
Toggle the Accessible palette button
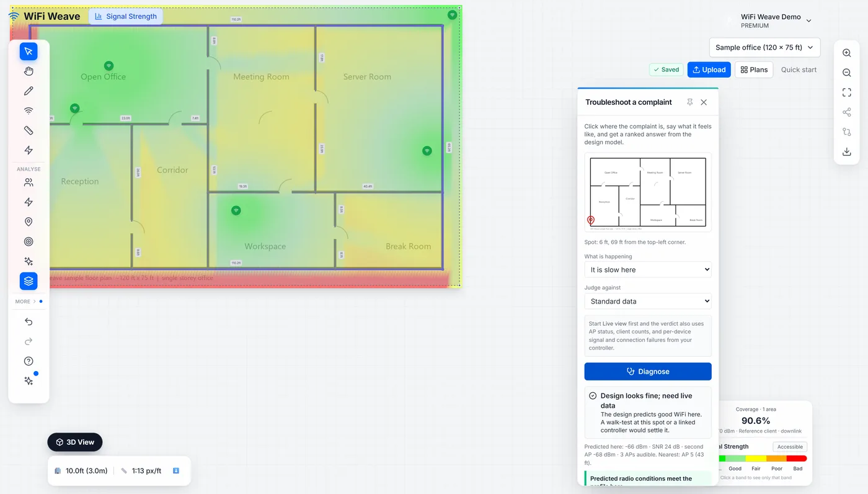pyautogui.click(x=790, y=447)
